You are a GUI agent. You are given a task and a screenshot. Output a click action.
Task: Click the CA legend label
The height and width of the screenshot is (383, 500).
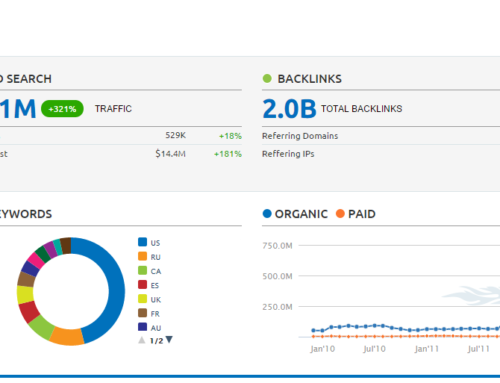click(x=156, y=271)
